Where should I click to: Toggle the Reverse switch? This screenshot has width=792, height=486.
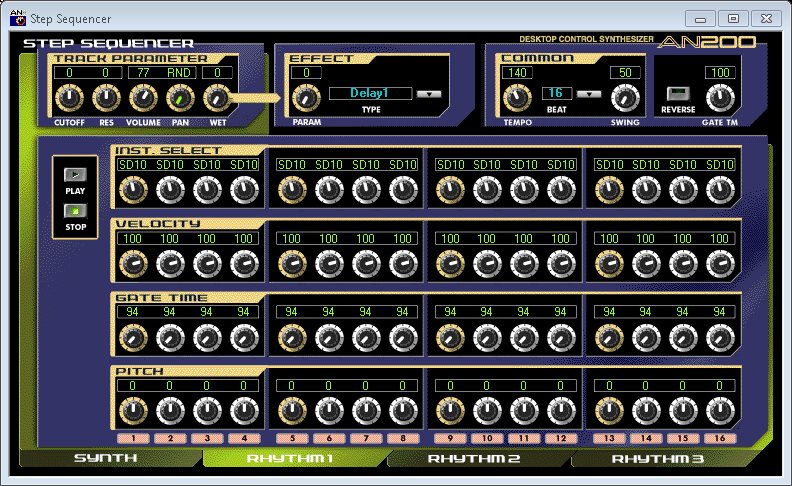coord(671,94)
